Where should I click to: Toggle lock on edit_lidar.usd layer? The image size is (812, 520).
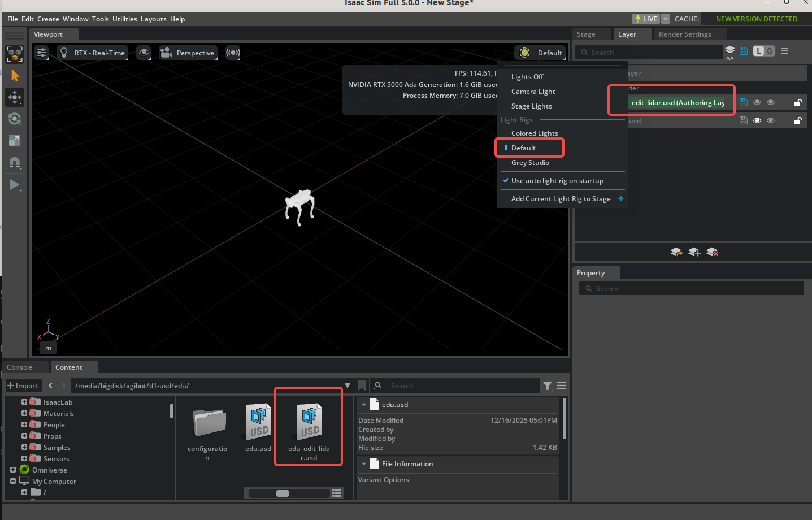pyautogui.click(x=798, y=102)
